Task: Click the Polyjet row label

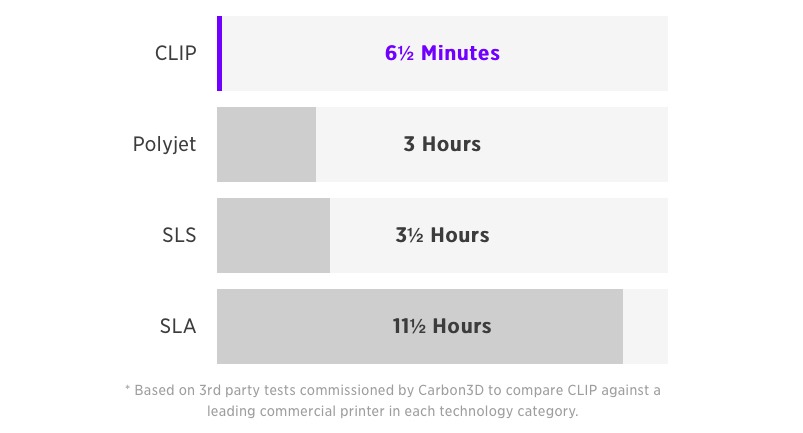Action: click(x=164, y=144)
